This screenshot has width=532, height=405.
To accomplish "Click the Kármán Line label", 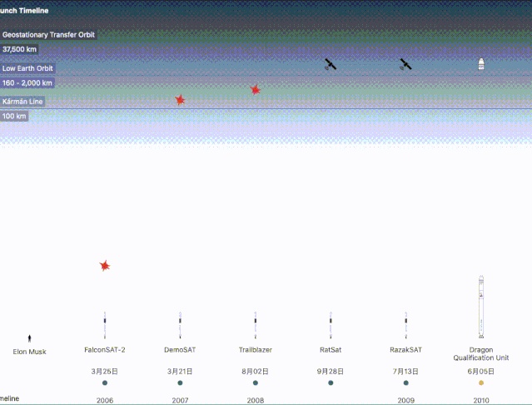I will 22,102.
